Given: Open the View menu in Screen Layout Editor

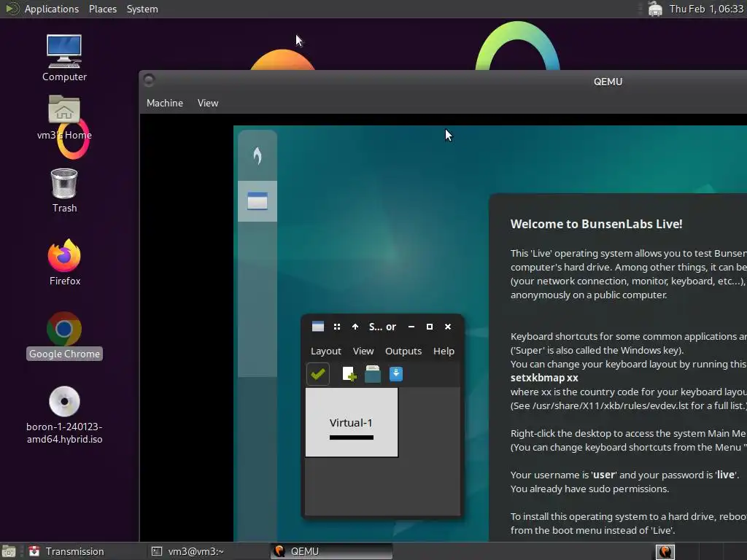Looking at the screenshot, I should click(363, 351).
